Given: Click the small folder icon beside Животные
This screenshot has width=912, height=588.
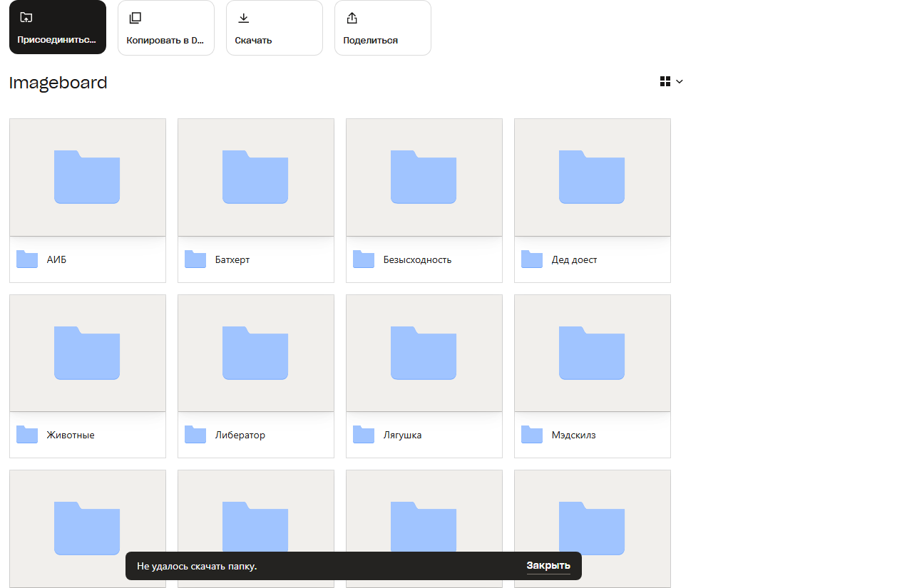Looking at the screenshot, I should (27, 435).
